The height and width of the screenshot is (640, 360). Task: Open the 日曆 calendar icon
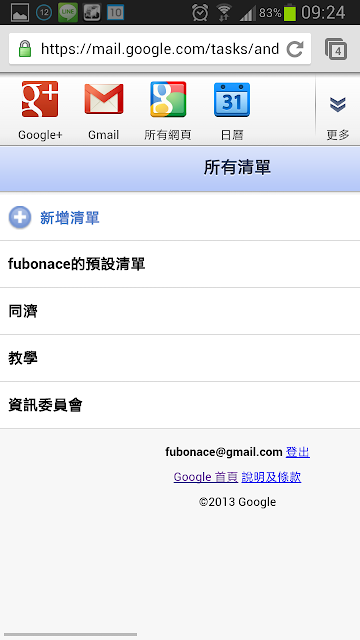(x=232, y=100)
